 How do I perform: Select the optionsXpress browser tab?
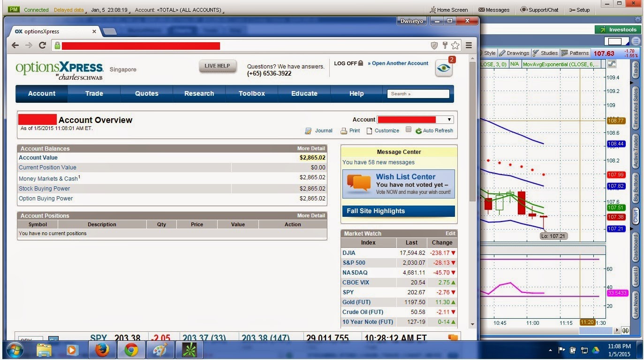point(54,31)
